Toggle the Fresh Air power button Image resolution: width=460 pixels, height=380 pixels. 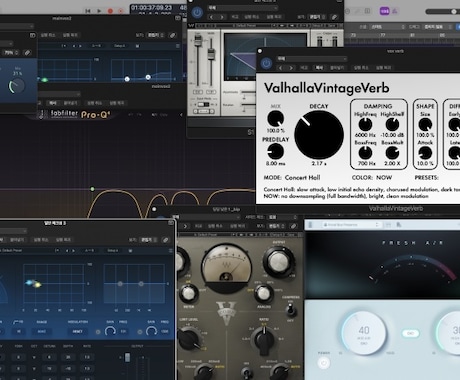click(x=323, y=363)
